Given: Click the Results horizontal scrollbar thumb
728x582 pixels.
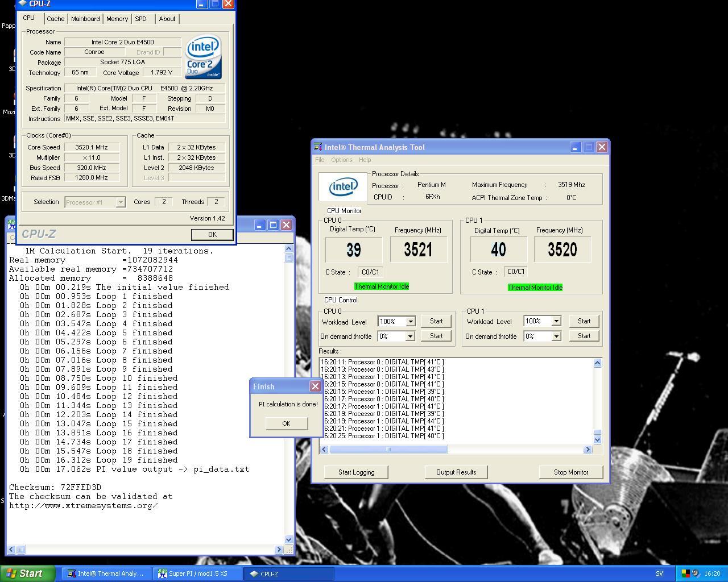Looking at the screenshot, I should [388, 450].
